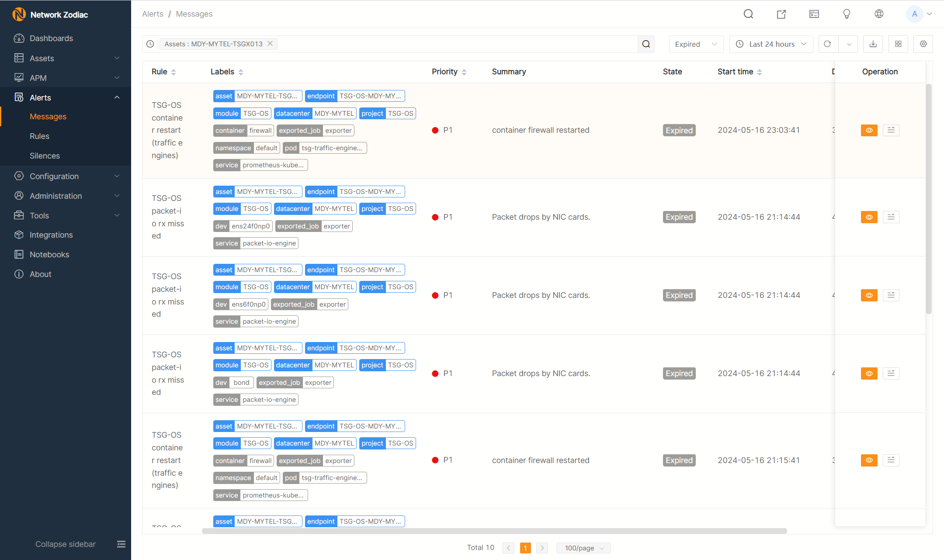Click Alerts breadcrumb link
This screenshot has width=944, height=560.
(153, 14)
